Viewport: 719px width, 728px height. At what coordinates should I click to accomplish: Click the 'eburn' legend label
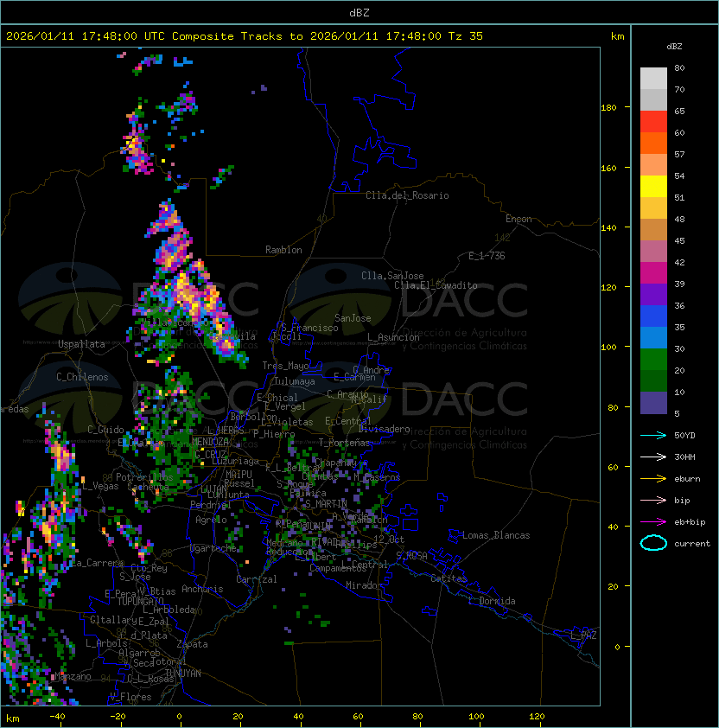tap(687, 479)
